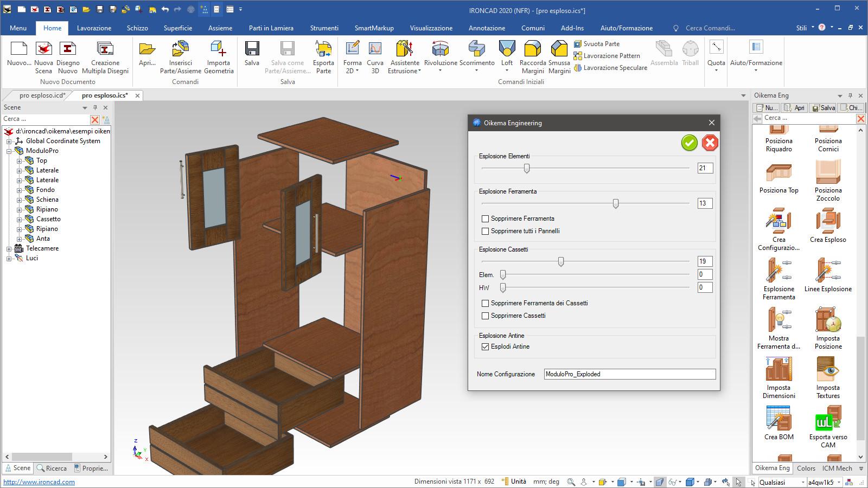Expand the Telecamere node in Scene tree
The image size is (868, 488).
click(x=9, y=248)
